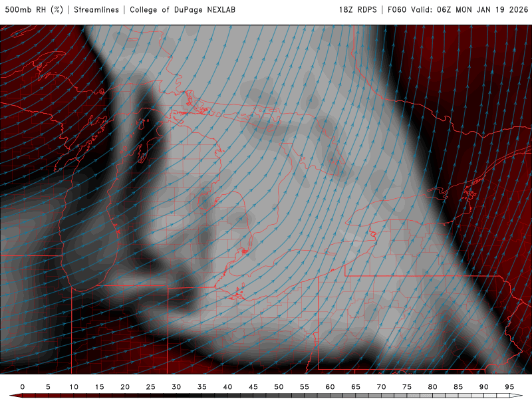This screenshot has height=399, width=532.
Task: Click the "F060" forecast hour text
Action: pos(396,9)
